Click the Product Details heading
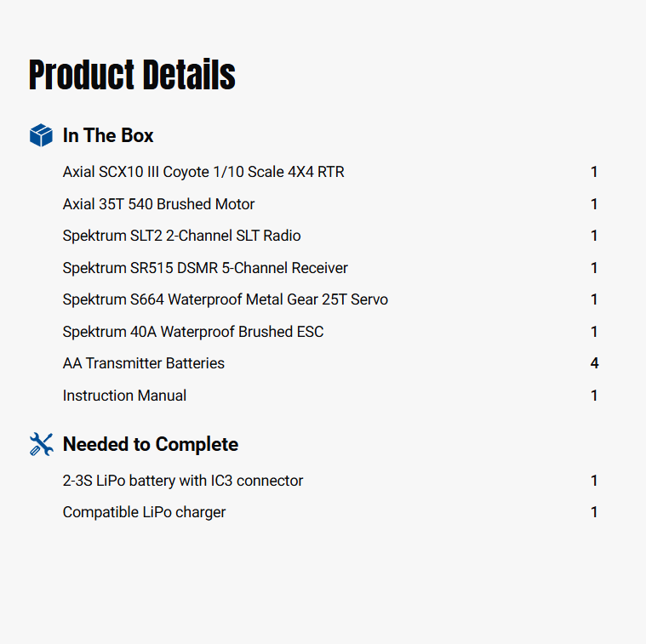 point(132,75)
